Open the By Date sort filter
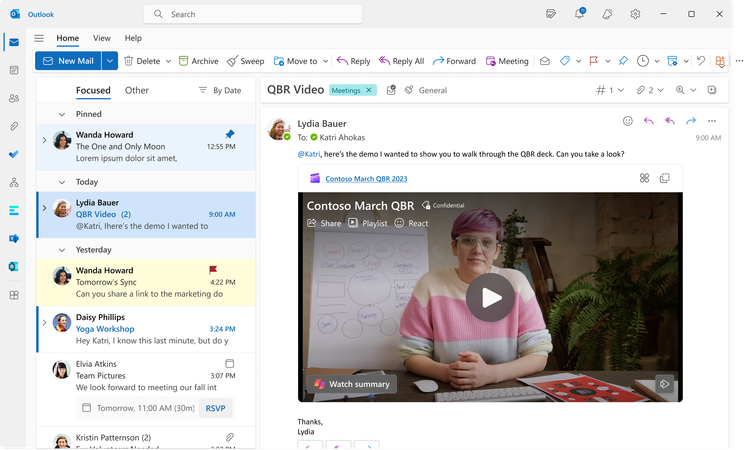Image resolution: width=750 pixels, height=450 pixels. click(220, 90)
